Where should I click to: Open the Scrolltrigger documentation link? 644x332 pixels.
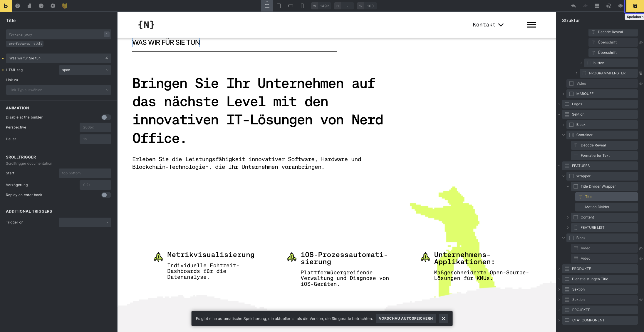pos(40,164)
